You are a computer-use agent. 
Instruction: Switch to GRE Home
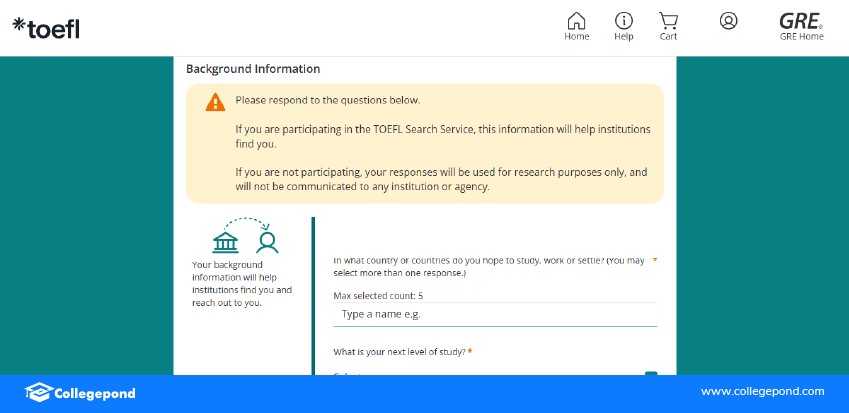click(801, 27)
